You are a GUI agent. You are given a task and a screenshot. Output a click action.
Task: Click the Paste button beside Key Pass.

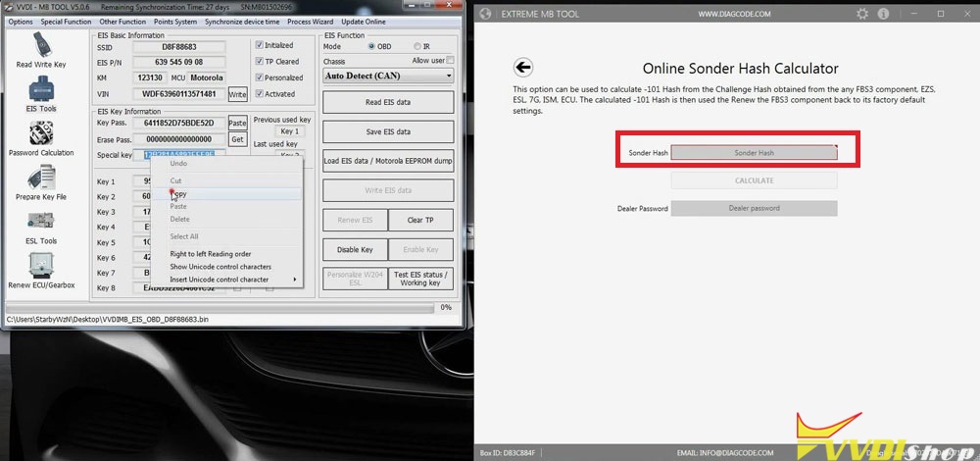237,124
